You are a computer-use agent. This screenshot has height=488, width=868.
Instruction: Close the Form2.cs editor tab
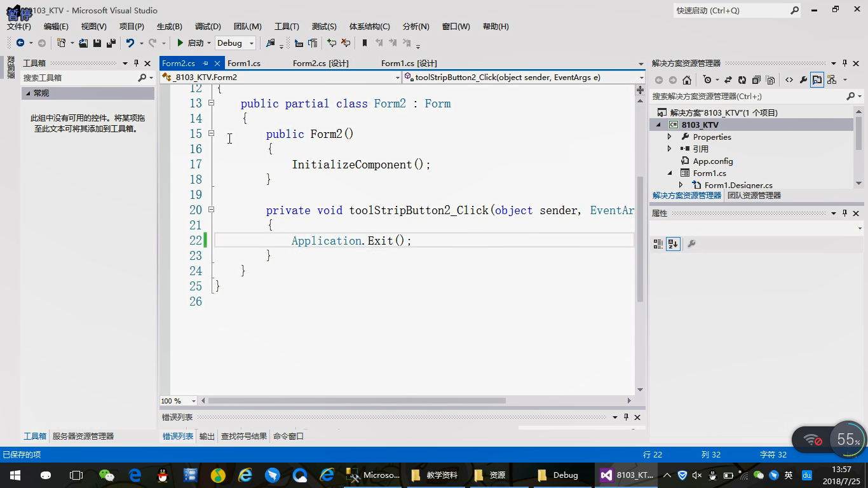[x=217, y=63]
